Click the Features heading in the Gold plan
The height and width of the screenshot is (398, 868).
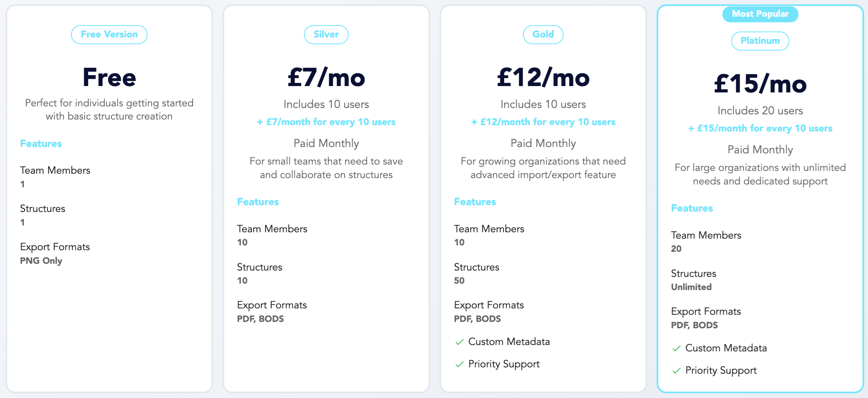pos(475,202)
